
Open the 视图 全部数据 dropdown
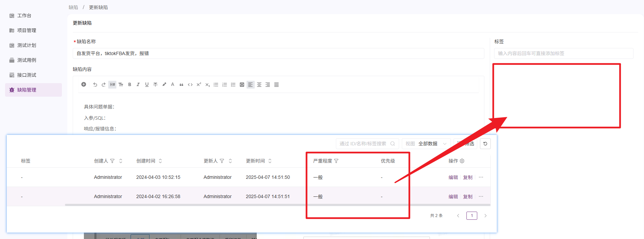coord(426,144)
